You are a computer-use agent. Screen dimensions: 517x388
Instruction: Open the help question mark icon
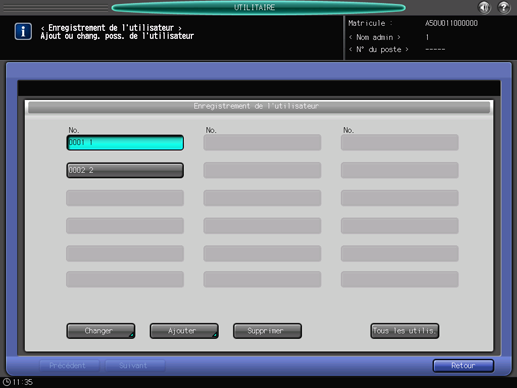pos(504,7)
